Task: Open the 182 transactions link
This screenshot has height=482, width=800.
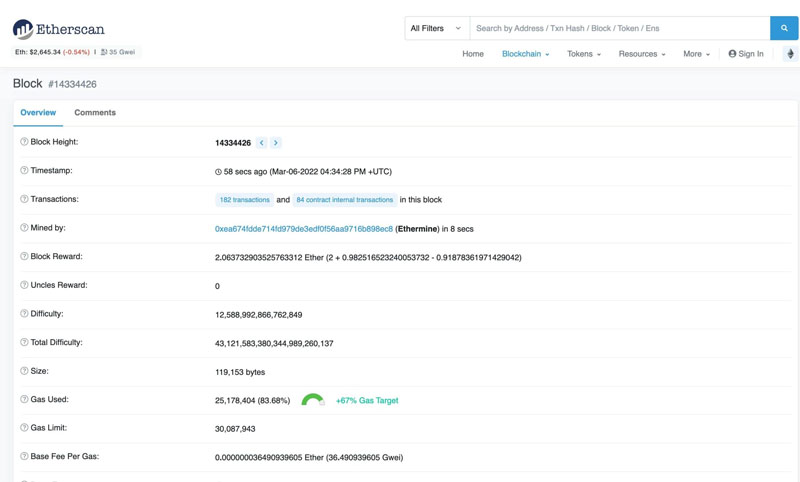Action: click(244, 200)
